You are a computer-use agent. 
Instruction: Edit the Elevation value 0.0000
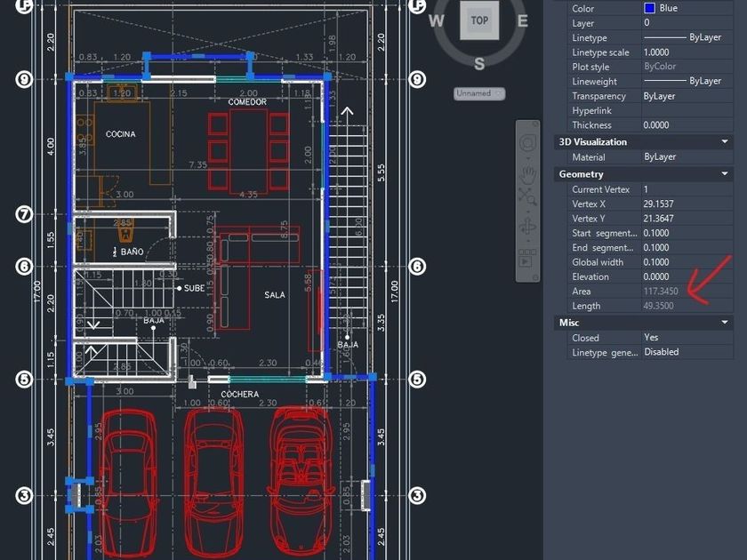point(687,276)
